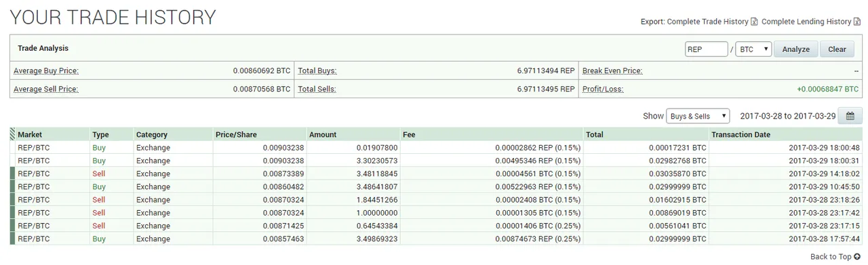
Task: Click the total 0.03035870 BTC
Action: click(677, 174)
